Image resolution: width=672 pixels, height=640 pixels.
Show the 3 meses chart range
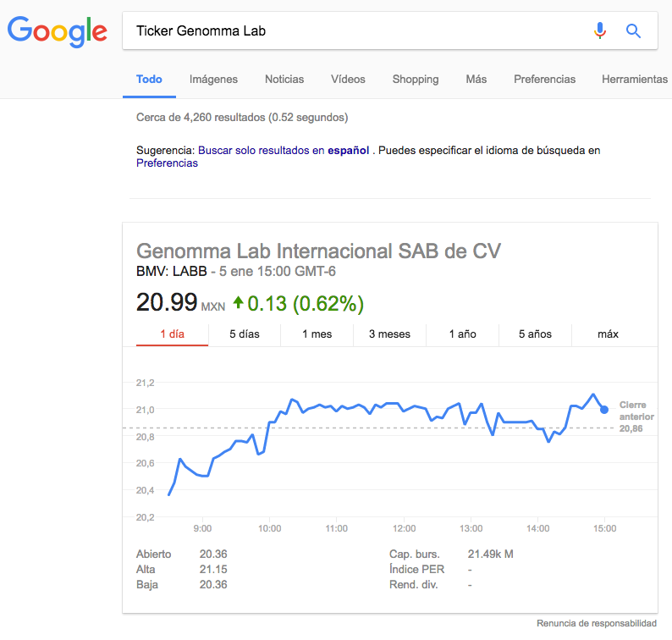[x=389, y=334]
